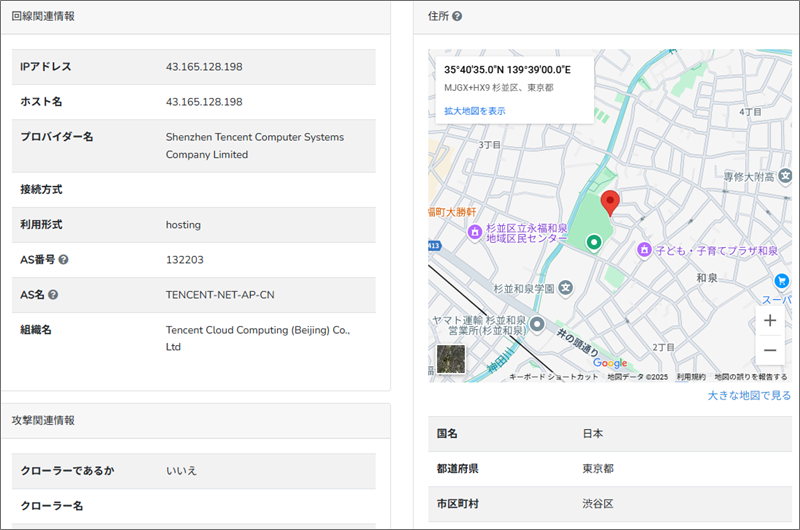Click the ヤマト運輸 杉並和泉 marker icon
The width and height of the screenshot is (800, 530).
pos(537,324)
